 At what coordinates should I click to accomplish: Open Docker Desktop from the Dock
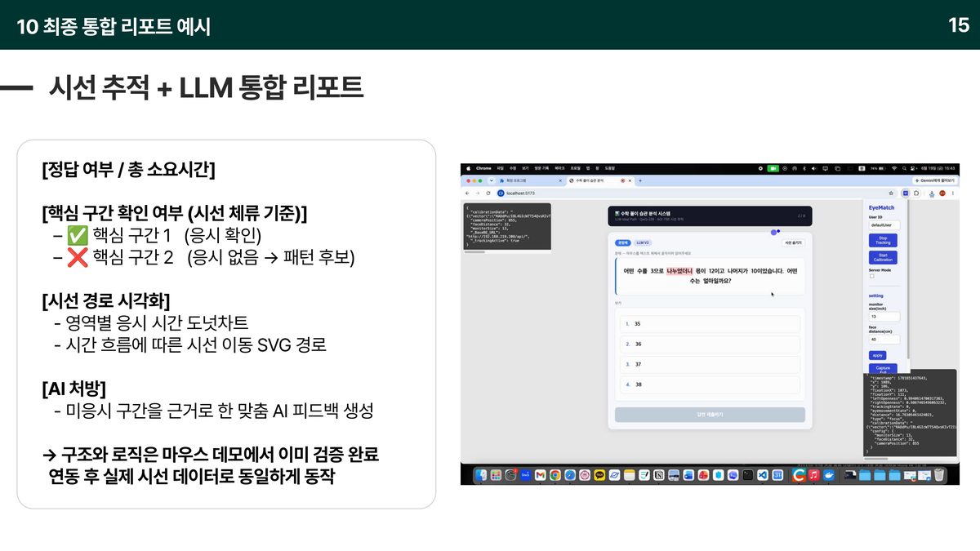828,475
